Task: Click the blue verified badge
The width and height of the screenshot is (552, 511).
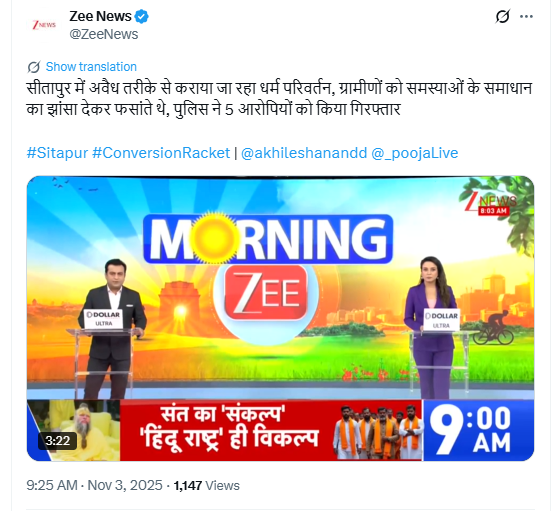Action: click(142, 17)
